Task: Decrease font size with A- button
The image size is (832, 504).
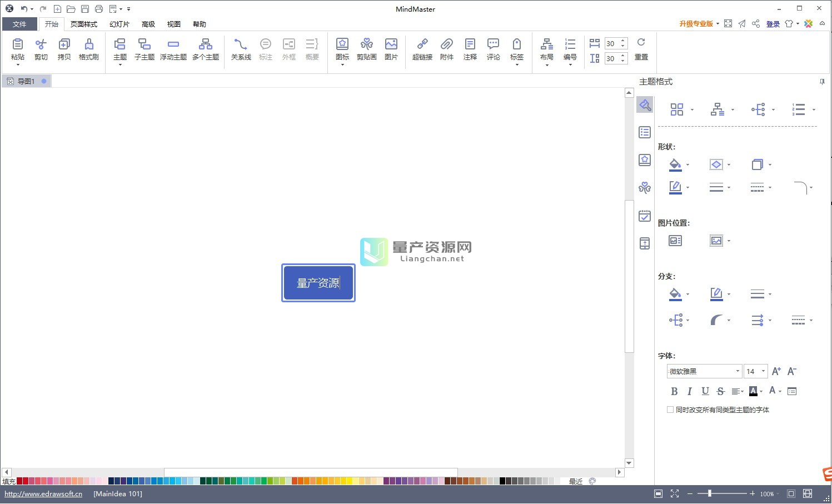Action: pyautogui.click(x=792, y=371)
